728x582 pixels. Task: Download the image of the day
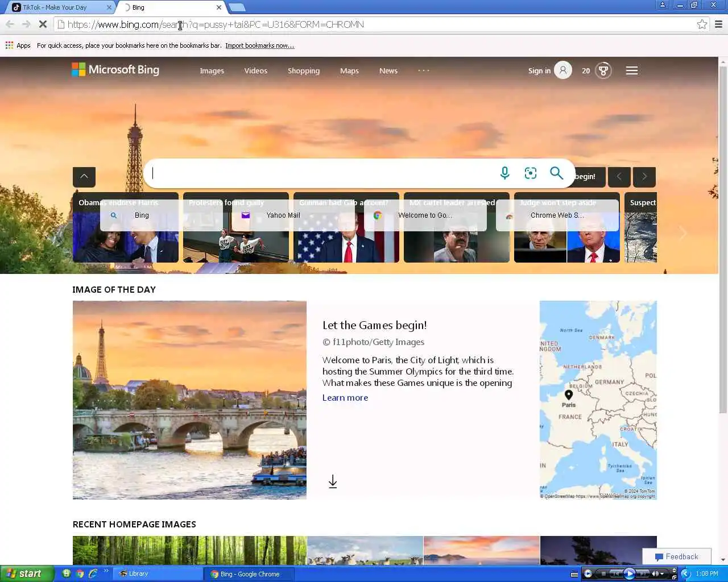[333, 481]
